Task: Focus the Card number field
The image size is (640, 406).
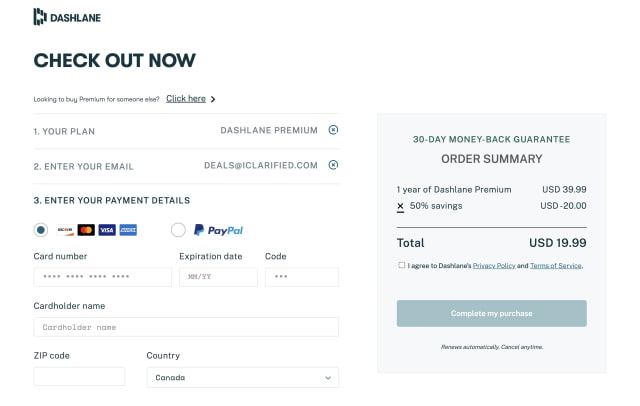Action: point(102,277)
